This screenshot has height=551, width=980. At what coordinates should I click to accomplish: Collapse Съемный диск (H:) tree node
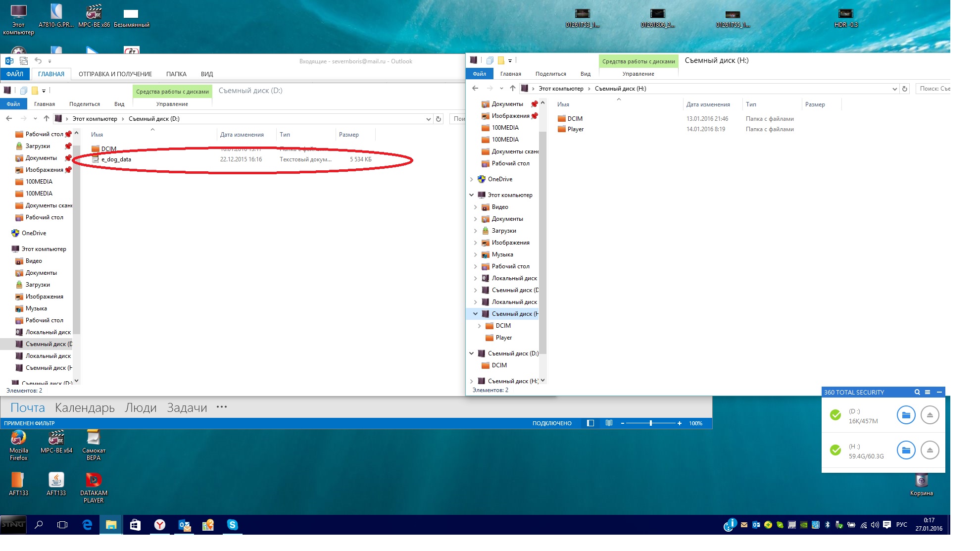[476, 314]
